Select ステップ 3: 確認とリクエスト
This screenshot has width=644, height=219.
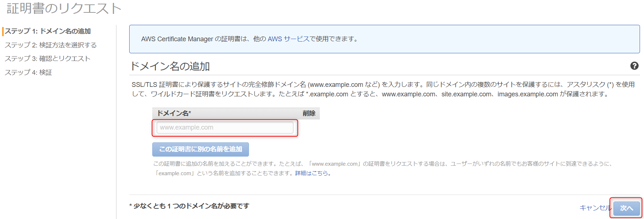pyautogui.click(x=47, y=58)
